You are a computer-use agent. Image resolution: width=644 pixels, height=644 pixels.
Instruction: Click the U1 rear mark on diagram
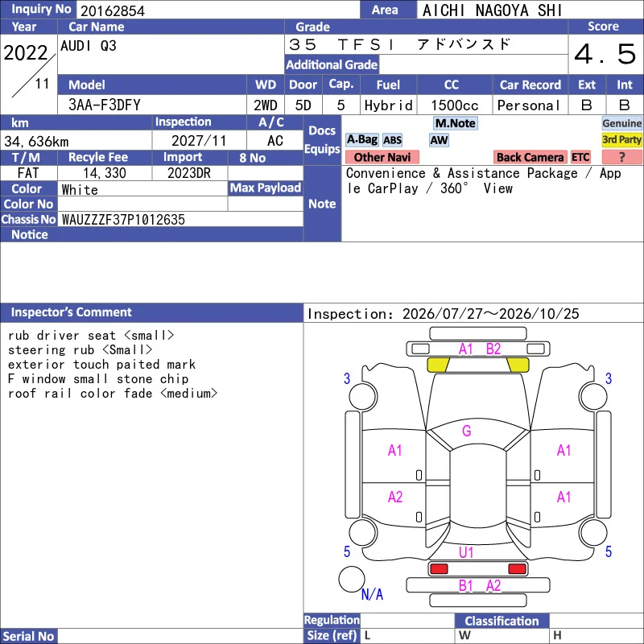[x=466, y=552]
